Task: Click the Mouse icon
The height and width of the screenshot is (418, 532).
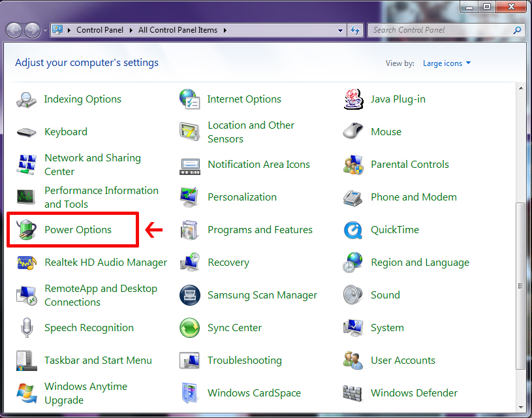Action: point(353,131)
